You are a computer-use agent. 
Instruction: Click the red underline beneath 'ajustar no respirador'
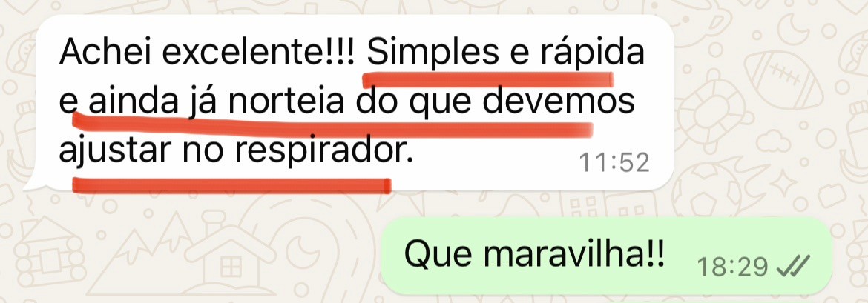coord(232,184)
